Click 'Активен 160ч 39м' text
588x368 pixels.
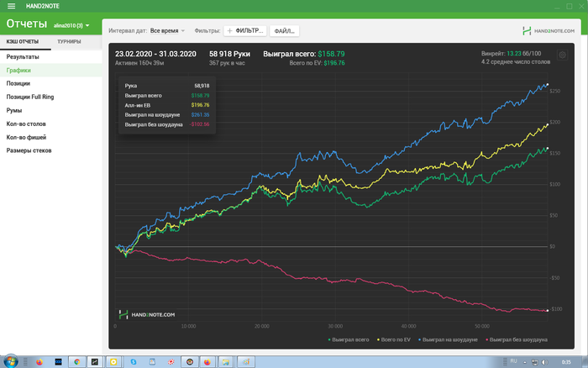(x=139, y=63)
